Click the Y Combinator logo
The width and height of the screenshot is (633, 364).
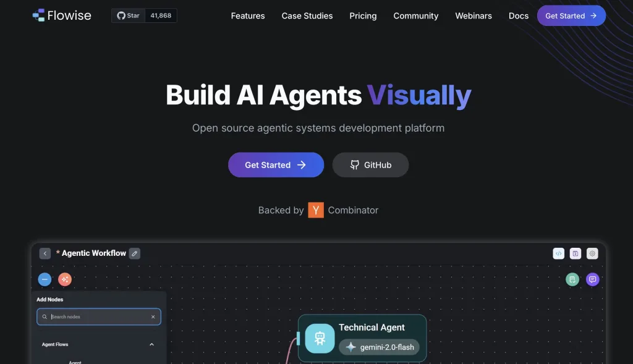click(316, 210)
